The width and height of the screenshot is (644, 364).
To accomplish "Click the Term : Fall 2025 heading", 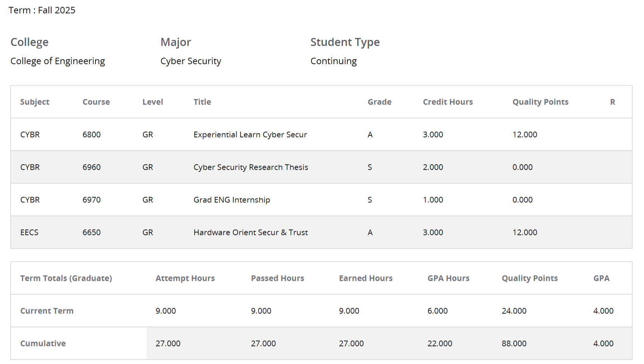I will pos(42,10).
